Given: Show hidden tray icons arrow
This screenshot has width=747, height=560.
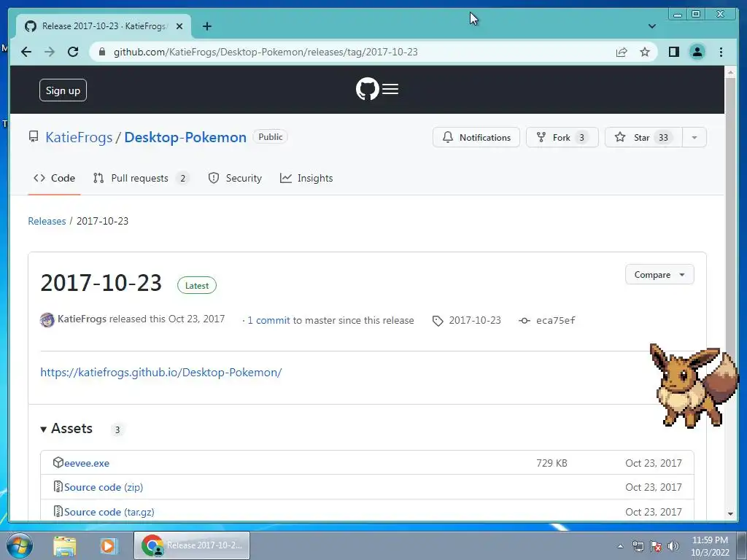Looking at the screenshot, I should 620,546.
